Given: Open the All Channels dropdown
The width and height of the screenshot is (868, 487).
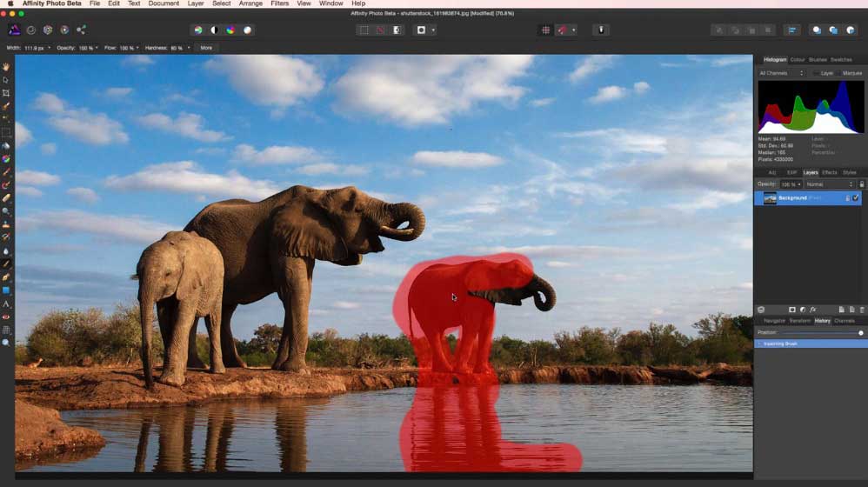Looking at the screenshot, I should 781,73.
